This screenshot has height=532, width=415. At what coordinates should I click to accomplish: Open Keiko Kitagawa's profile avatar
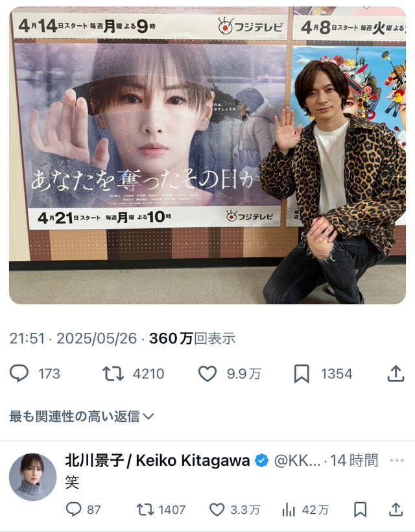pyautogui.click(x=33, y=477)
